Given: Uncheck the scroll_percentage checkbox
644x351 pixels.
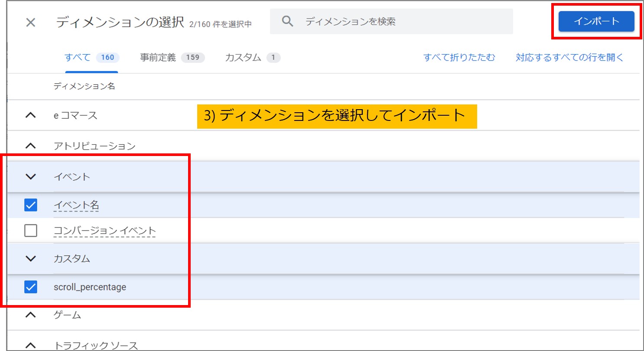Looking at the screenshot, I should click(x=31, y=287).
